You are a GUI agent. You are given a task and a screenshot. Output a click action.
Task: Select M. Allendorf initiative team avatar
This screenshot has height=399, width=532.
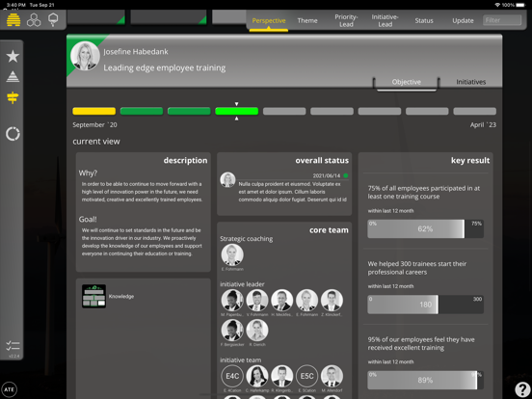(332, 376)
